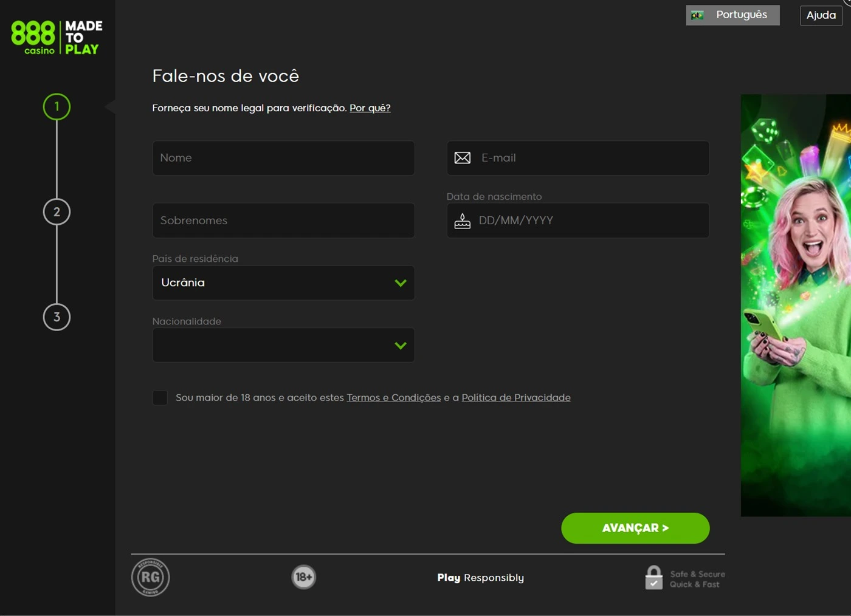The height and width of the screenshot is (616, 851).
Task: Click the Safe & Secure padlock icon
Action: point(654,577)
